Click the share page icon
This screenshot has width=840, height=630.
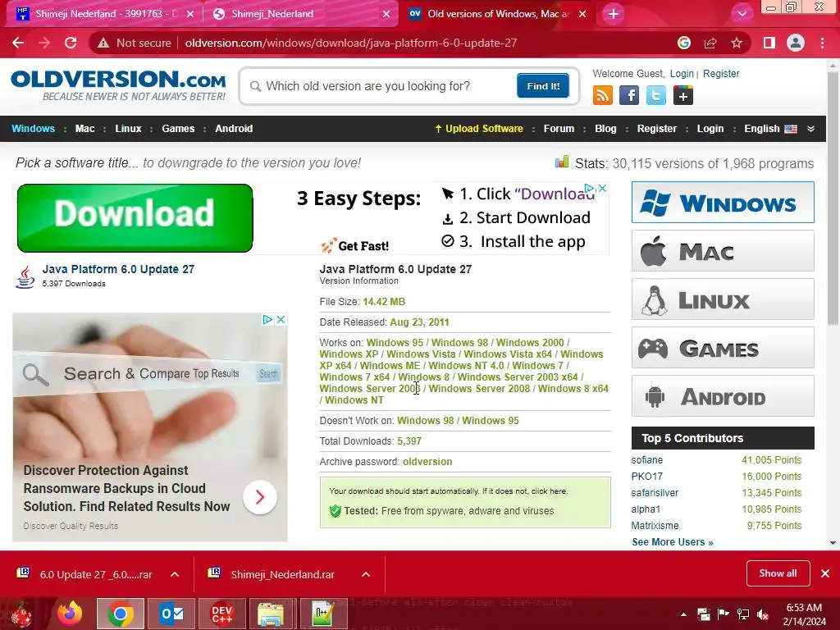(x=710, y=43)
